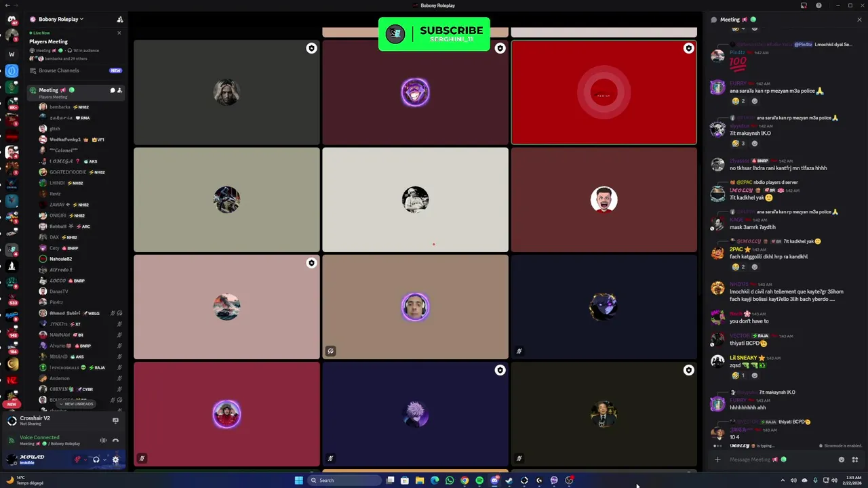Open WhatsApp from the taskbar

point(450,481)
